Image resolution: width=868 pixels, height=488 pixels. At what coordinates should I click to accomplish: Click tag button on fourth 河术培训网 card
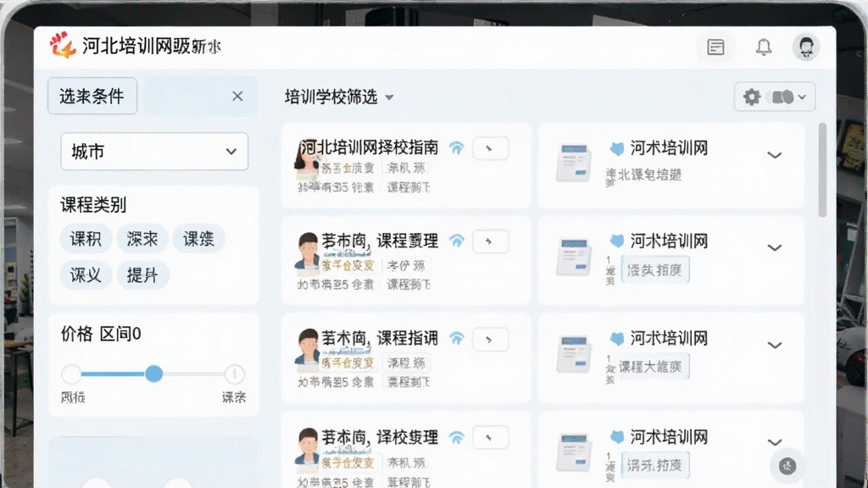point(655,465)
